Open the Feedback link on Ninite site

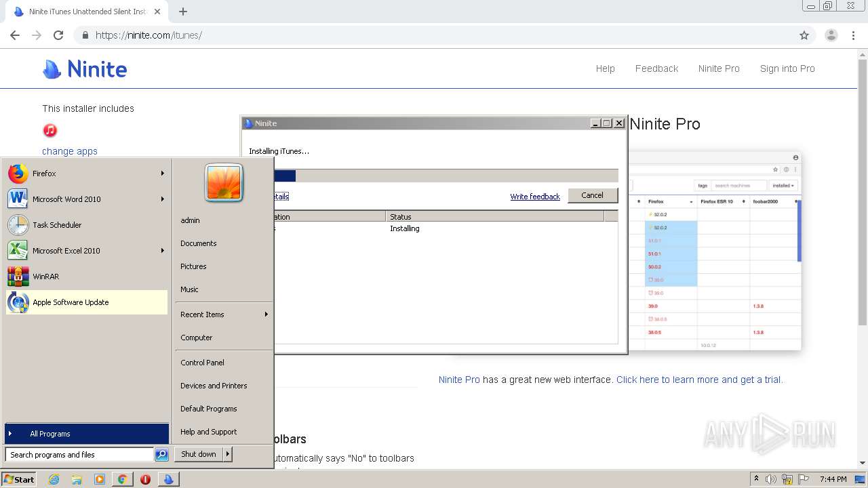coord(656,68)
